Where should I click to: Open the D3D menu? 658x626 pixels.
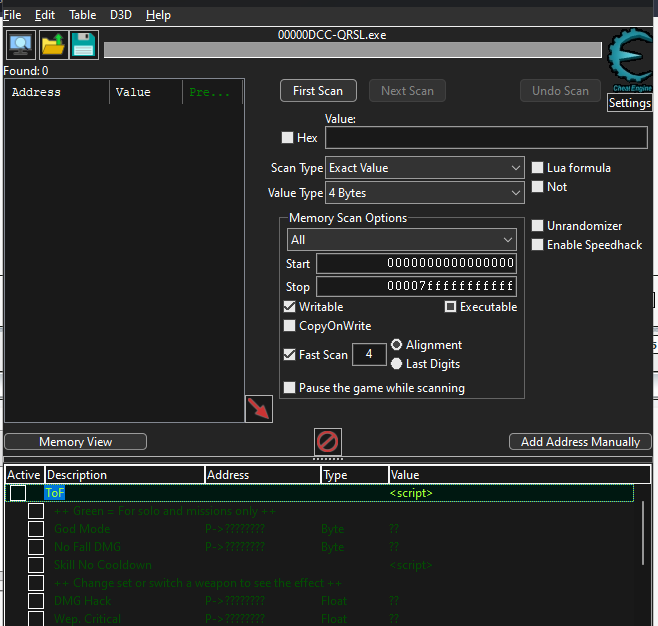pos(121,15)
